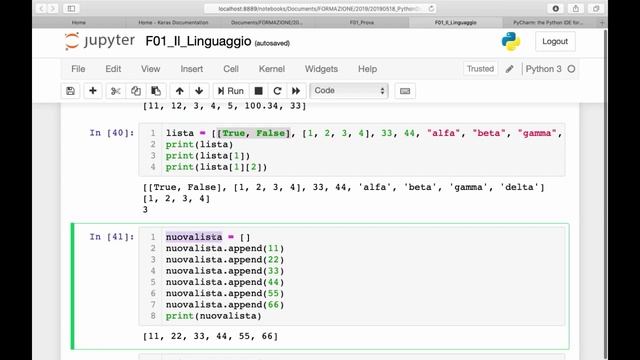Open the View menu
The image size is (640, 360).
tap(151, 69)
